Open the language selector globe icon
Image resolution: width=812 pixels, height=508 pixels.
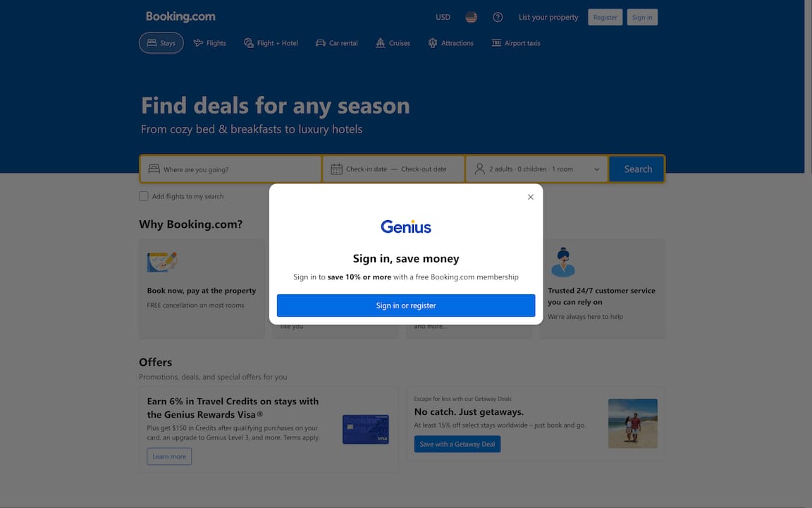point(469,16)
